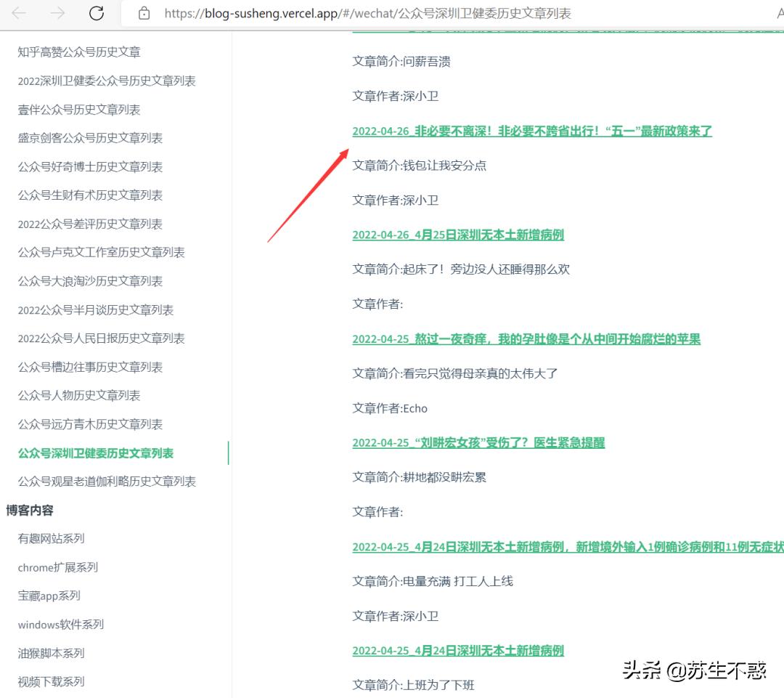Click text 文章简介:问薪吾溃
Image resolution: width=784 pixels, height=698 pixels.
[401, 62]
